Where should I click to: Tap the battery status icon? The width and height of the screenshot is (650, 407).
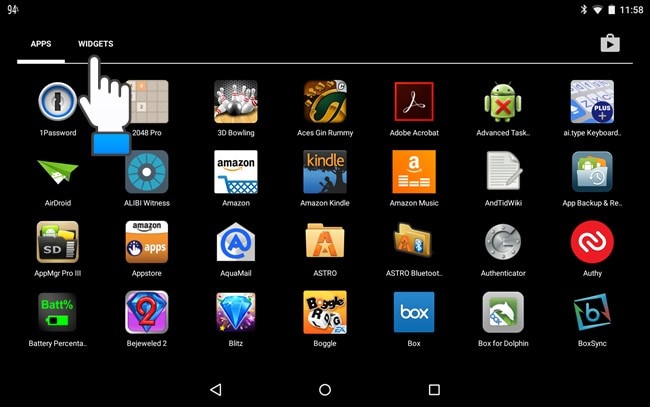tap(611, 10)
